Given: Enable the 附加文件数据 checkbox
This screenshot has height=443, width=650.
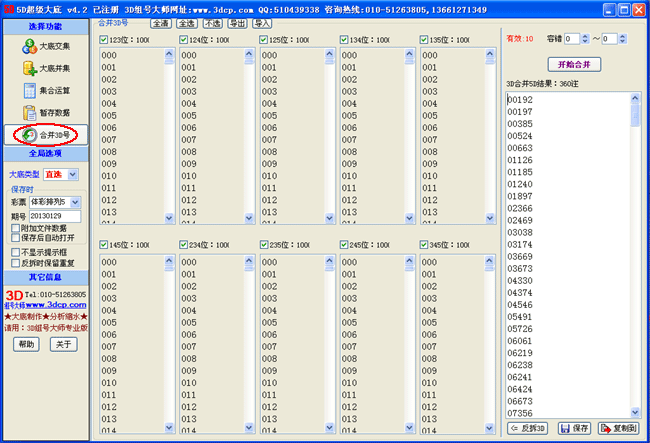Looking at the screenshot, I should point(14,228).
